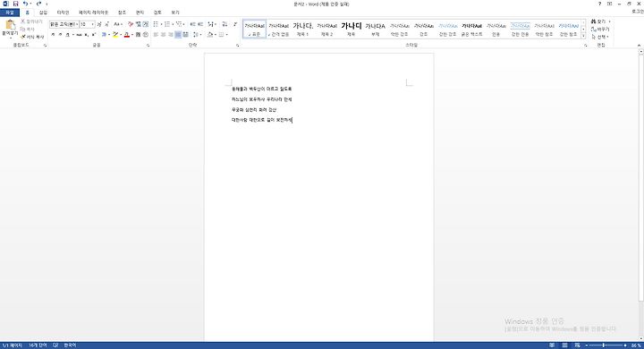Viewport: 644px width, 349px height.
Task: Click the Multilevel List icon
Action: 178,24
